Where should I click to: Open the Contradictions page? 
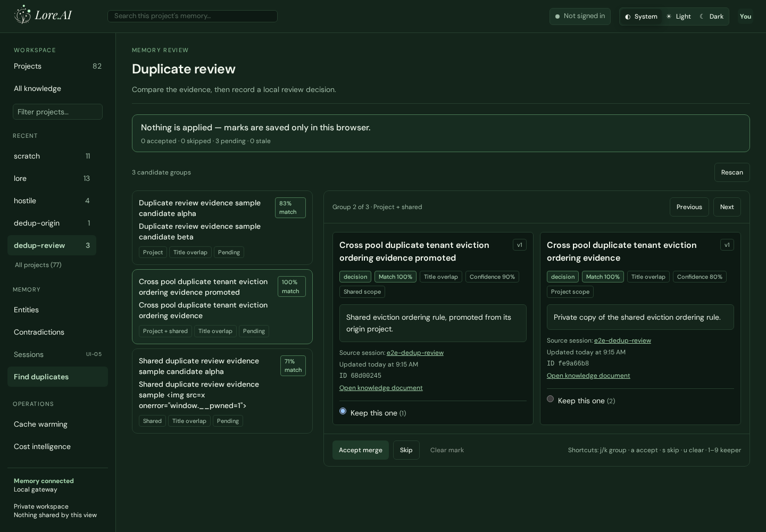pos(57,332)
